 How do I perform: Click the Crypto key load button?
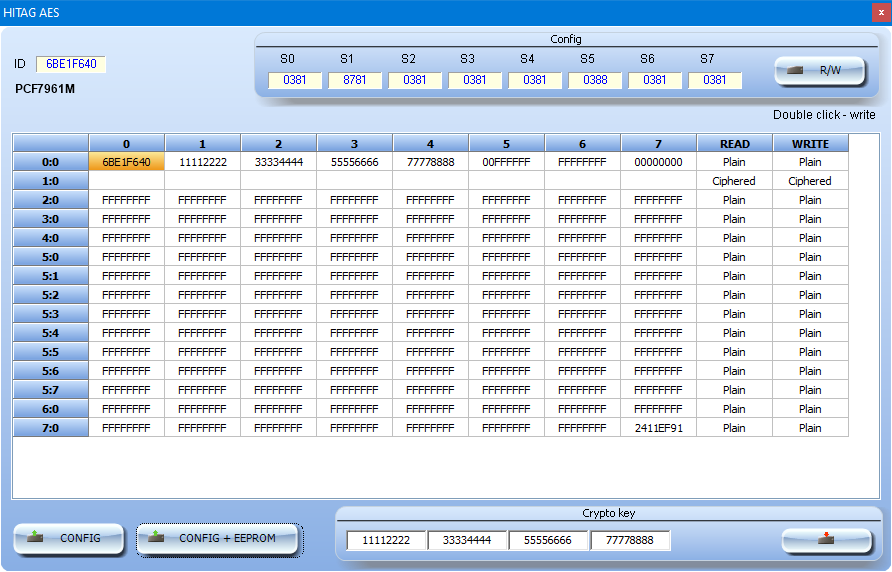tap(826, 540)
